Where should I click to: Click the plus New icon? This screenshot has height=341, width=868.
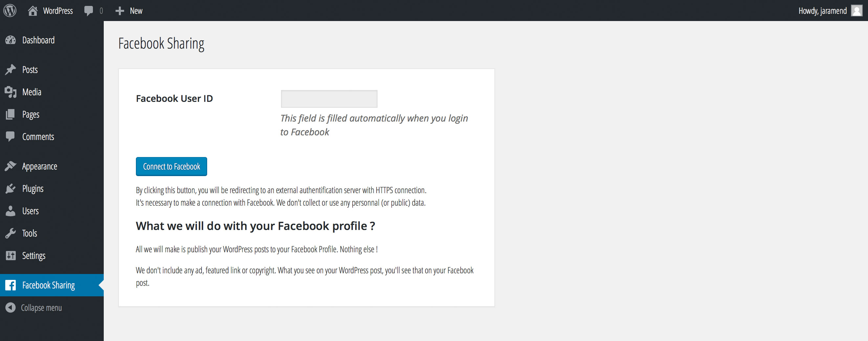tap(119, 11)
